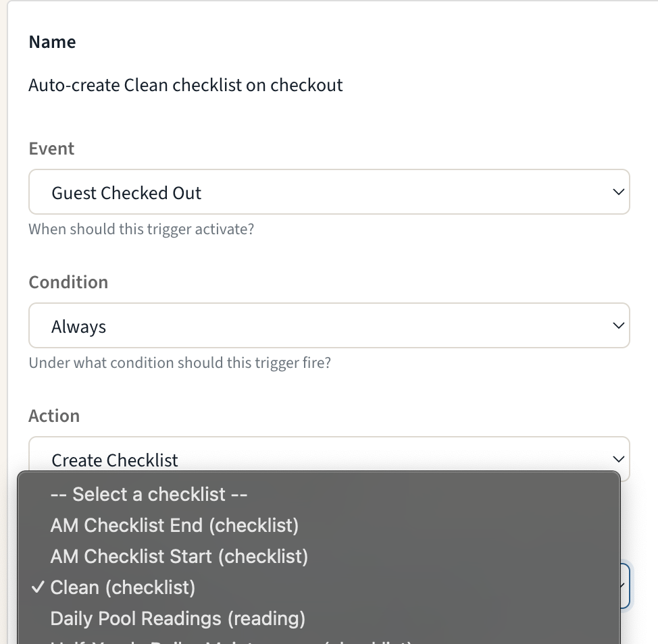658x644 pixels.
Task: Click the chevron arrow on Condition dropdown
Action: pos(618,326)
